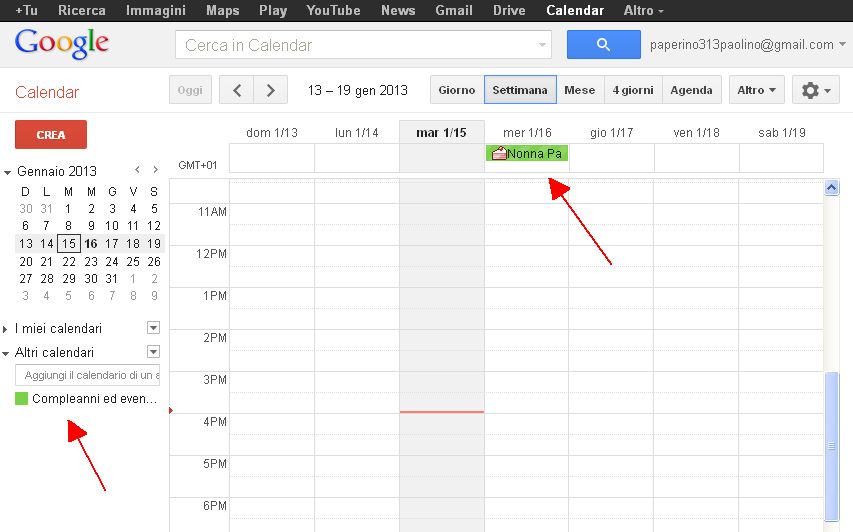
Task: Collapse the Gennaio 2013 mini calendar
Action: coord(7,172)
